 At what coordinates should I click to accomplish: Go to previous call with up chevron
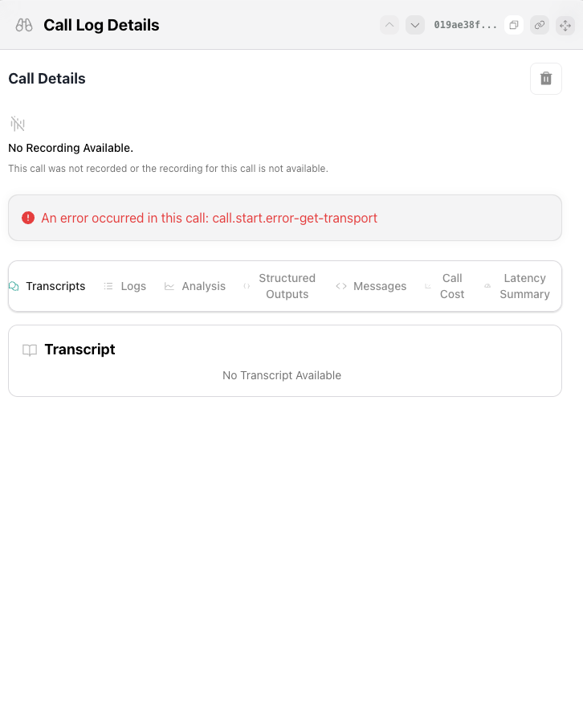pos(389,25)
